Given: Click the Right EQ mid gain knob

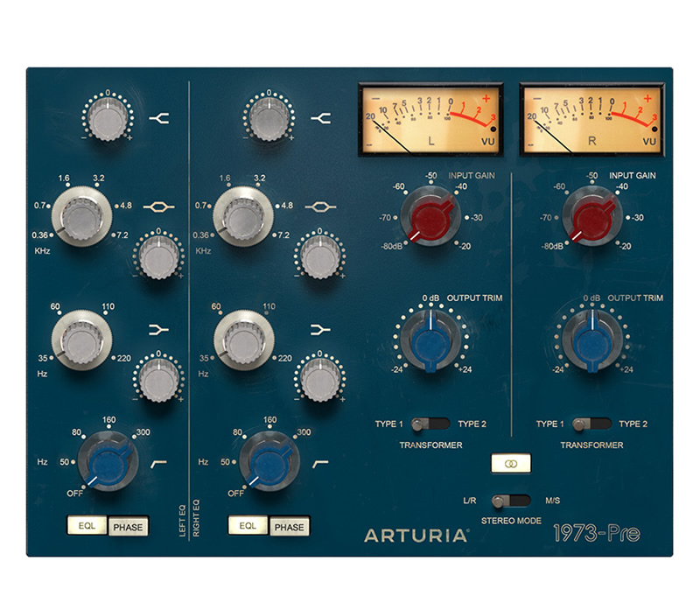Looking at the screenshot, I should 320,257.
